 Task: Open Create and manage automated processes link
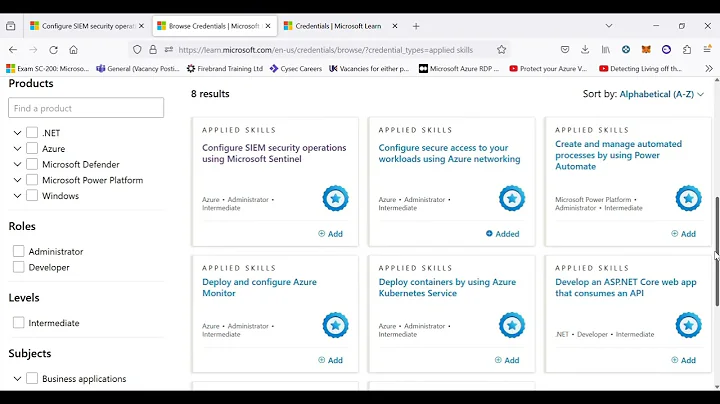618,155
